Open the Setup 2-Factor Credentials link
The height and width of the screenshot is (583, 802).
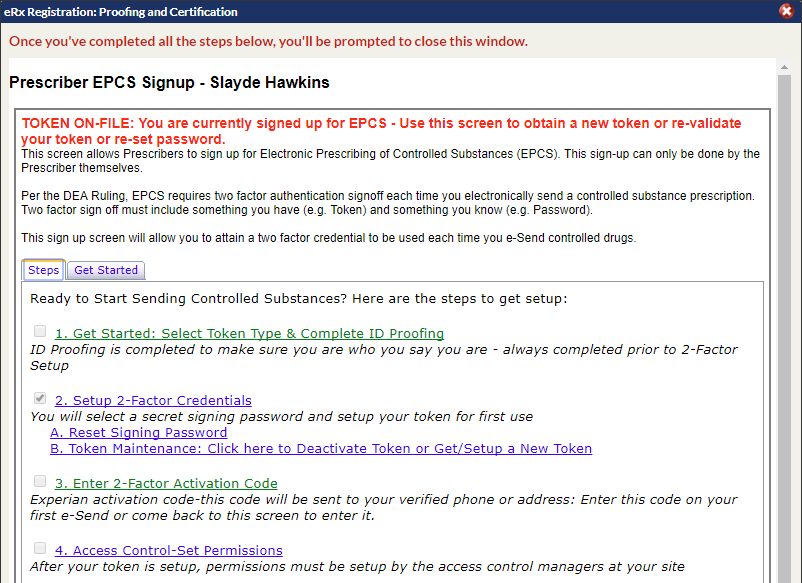coord(153,400)
